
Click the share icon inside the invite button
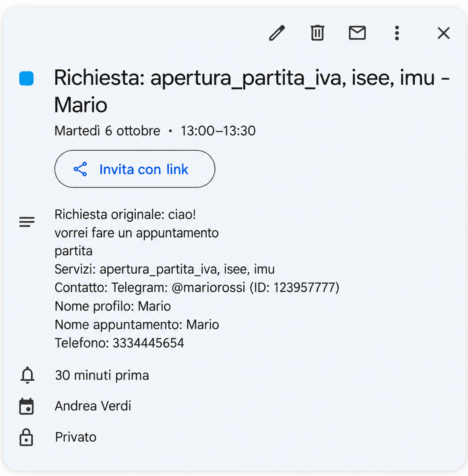pyautogui.click(x=80, y=169)
